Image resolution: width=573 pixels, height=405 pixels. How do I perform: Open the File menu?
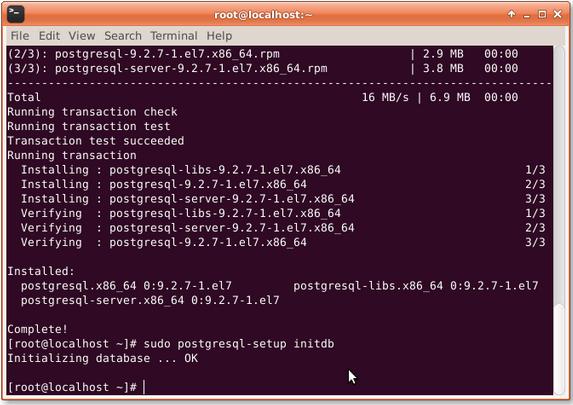(20, 36)
